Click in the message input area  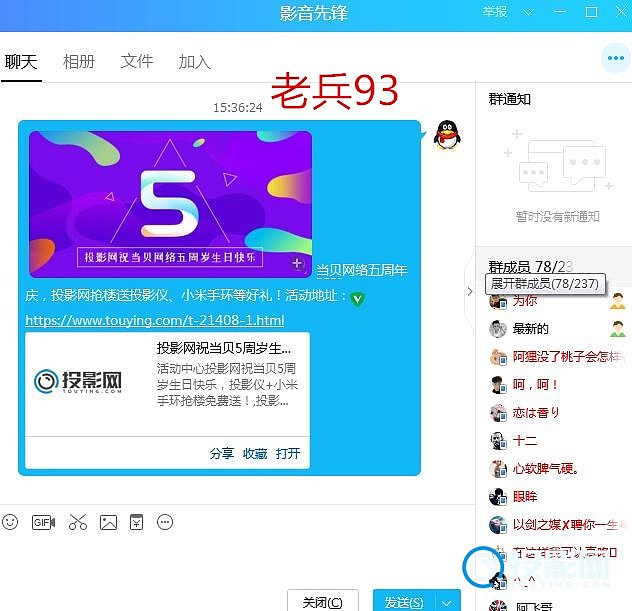tap(234, 560)
